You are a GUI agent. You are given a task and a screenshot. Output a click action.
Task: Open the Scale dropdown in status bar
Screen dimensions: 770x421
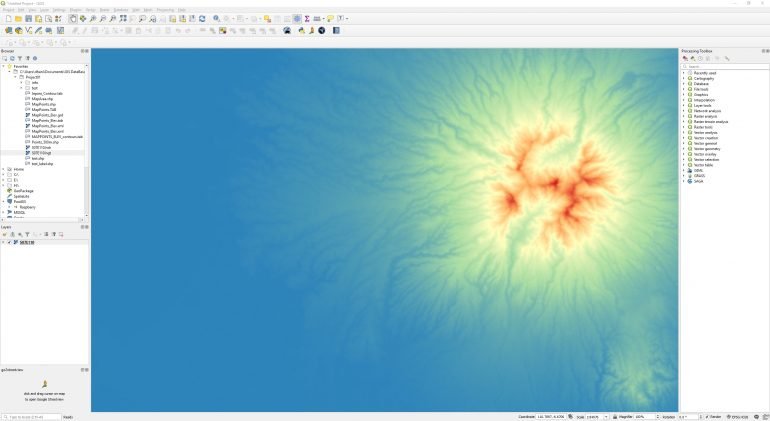pyautogui.click(x=606, y=417)
